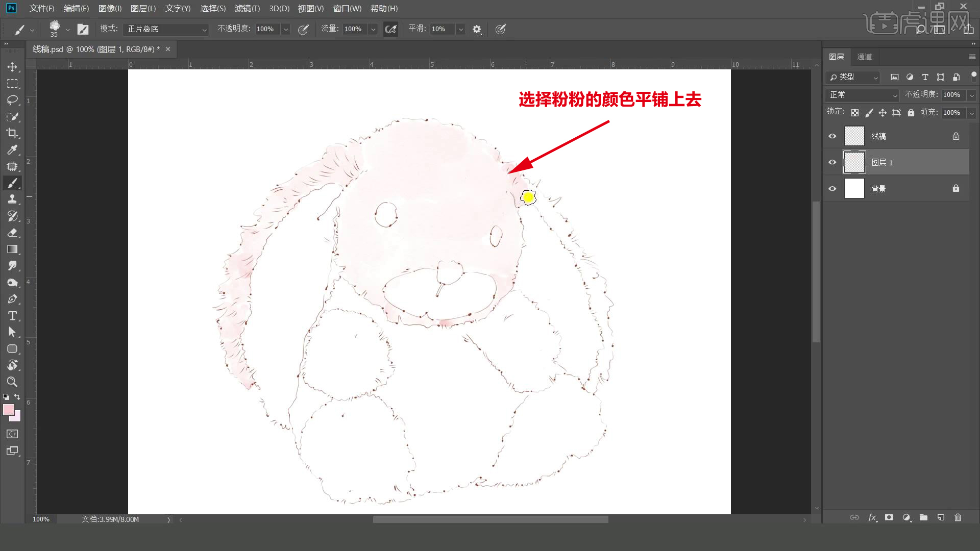The width and height of the screenshot is (980, 551).
Task: Hide the 图层 1 layer
Action: click(832, 162)
